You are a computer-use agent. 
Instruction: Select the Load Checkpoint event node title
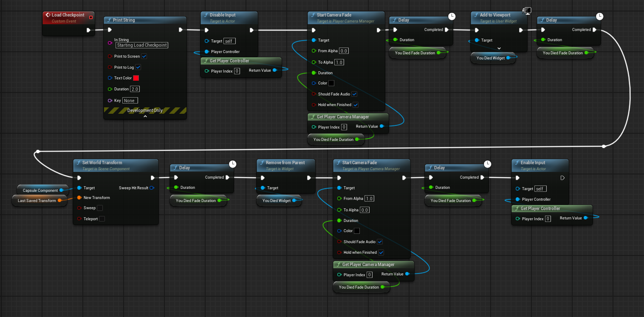[x=68, y=15]
